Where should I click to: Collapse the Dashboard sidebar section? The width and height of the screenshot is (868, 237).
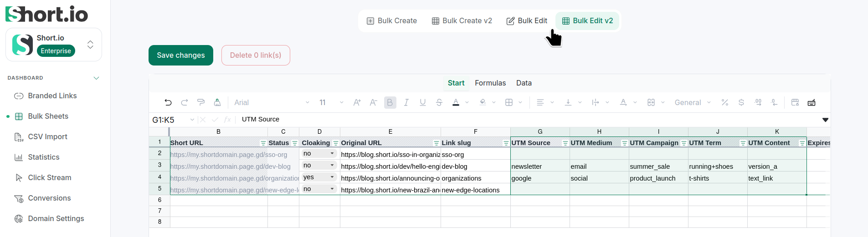pyautogui.click(x=97, y=78)
